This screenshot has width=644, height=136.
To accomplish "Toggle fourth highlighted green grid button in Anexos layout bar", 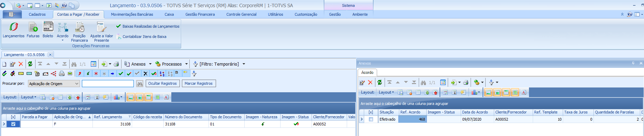I will pos(515,92).
